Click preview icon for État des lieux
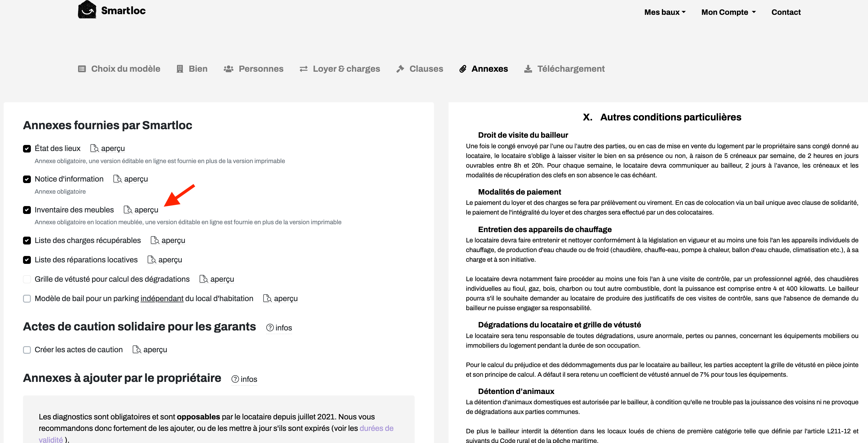 coord(95,149)
